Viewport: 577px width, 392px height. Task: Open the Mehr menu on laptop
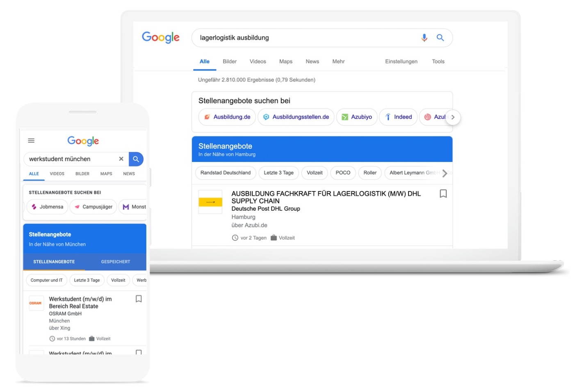pyautogui.click(x=338, y=62)
